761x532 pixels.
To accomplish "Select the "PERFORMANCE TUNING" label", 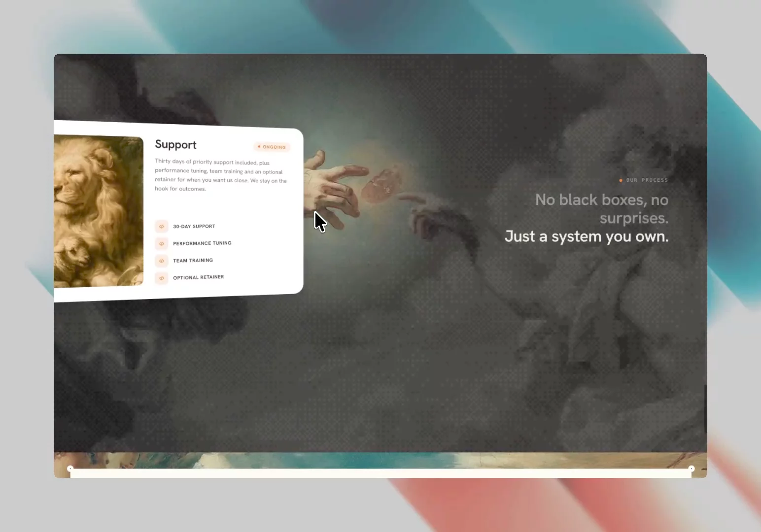I will tap(202, 243).
